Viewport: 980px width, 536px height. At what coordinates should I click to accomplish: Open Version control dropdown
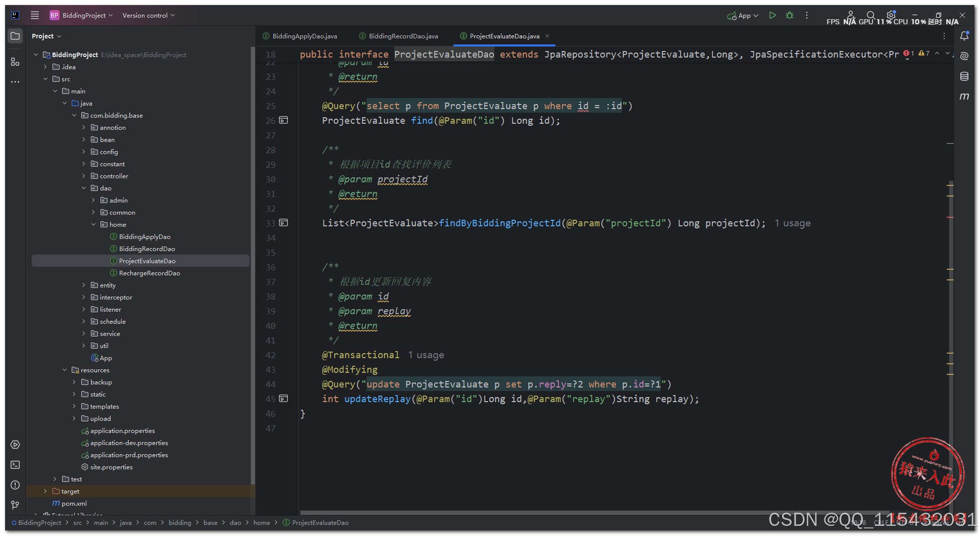pyautogui.click(x=148, y=15)
